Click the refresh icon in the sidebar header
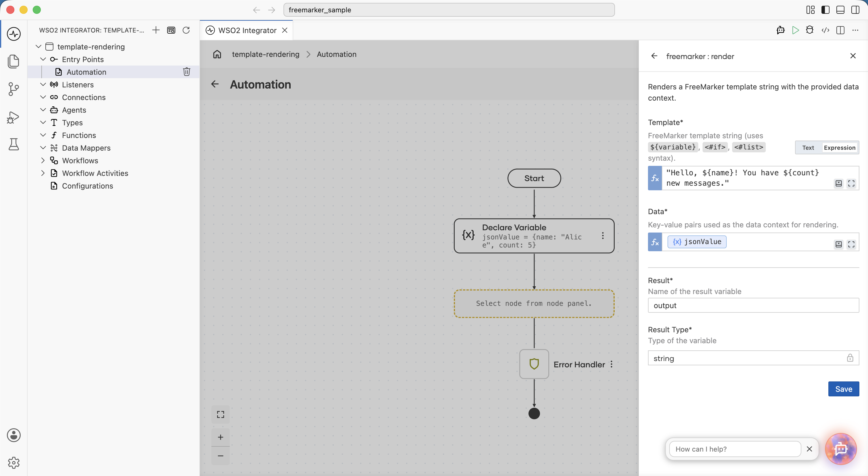868x476 pixels. (186, 30)
